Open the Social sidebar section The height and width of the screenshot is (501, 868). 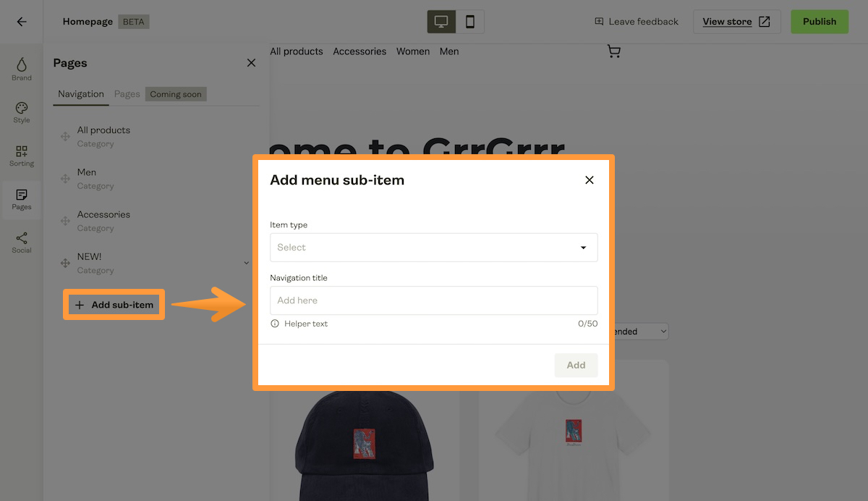22,243
